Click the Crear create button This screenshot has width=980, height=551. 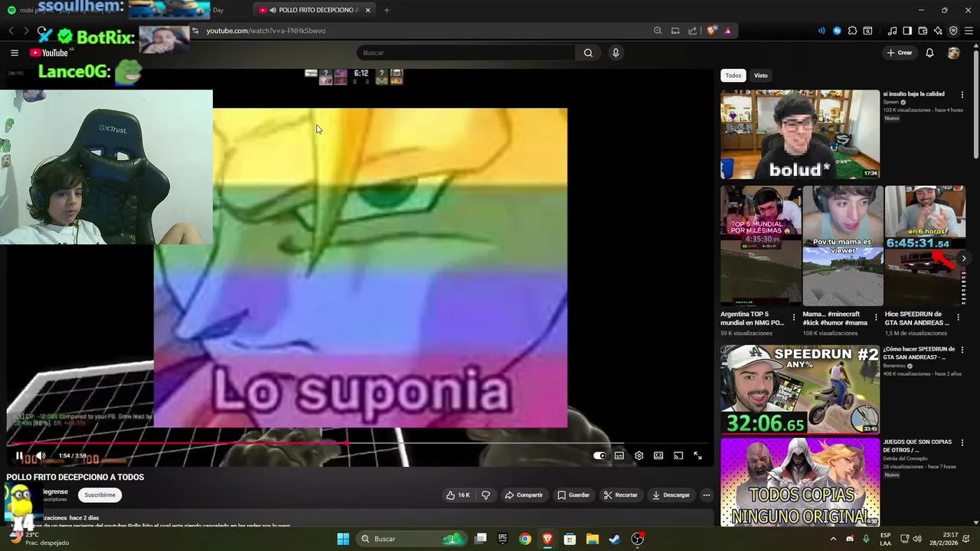coord(900,53)
